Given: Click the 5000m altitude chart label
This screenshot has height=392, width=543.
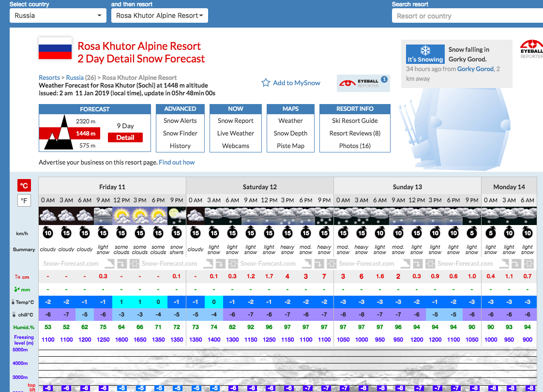Looking at the screenshot, I should [x=20, y=350].
